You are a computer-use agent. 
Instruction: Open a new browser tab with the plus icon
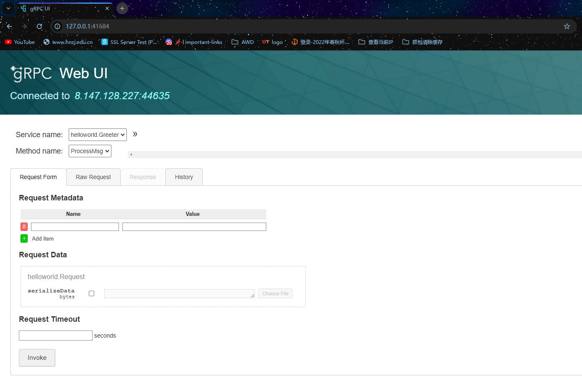point(122,8)
